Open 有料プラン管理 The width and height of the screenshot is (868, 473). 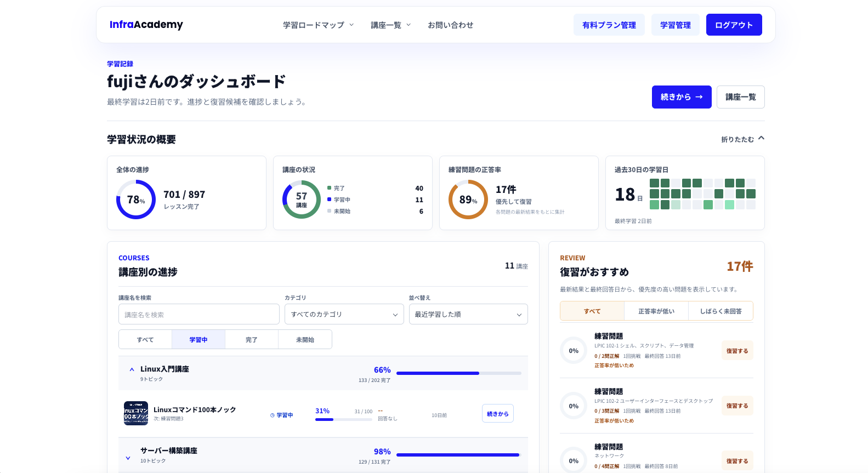[x=609, y=25]
